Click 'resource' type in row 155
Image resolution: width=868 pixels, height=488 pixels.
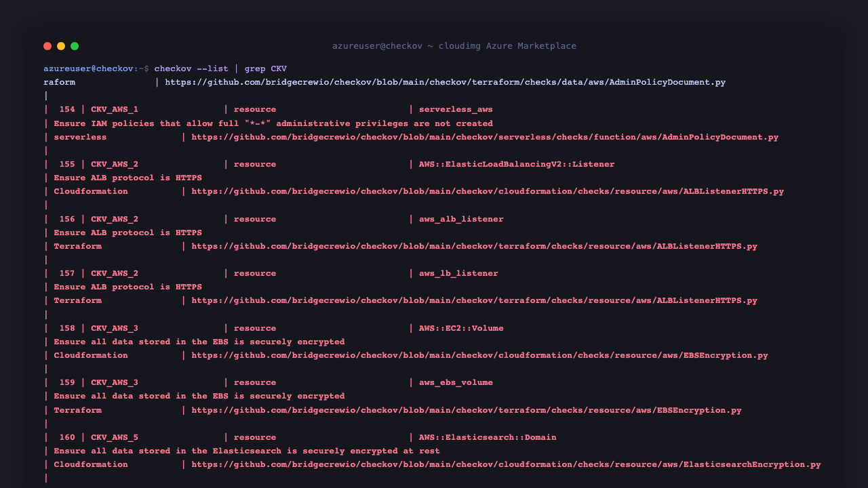(255, 164)
